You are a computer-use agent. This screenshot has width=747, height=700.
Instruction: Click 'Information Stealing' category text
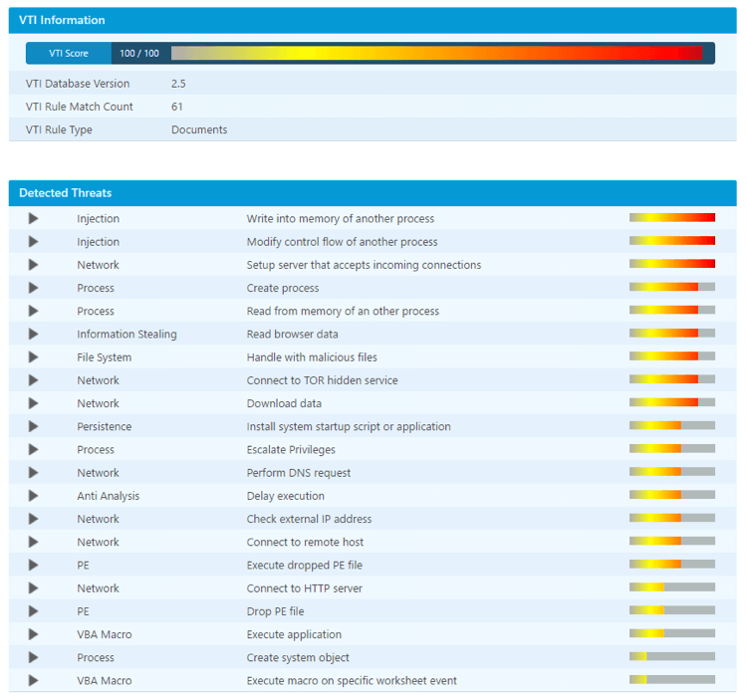[126, 335]
